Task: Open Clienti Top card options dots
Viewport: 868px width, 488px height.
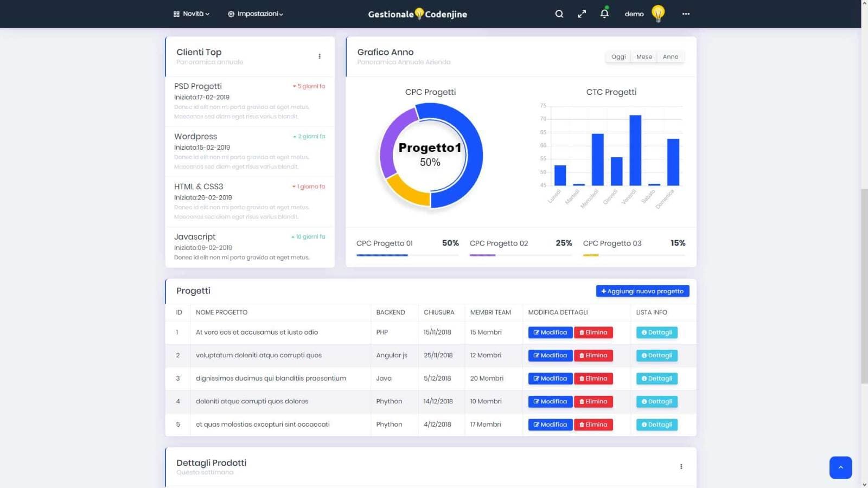Action: [320, 56]
